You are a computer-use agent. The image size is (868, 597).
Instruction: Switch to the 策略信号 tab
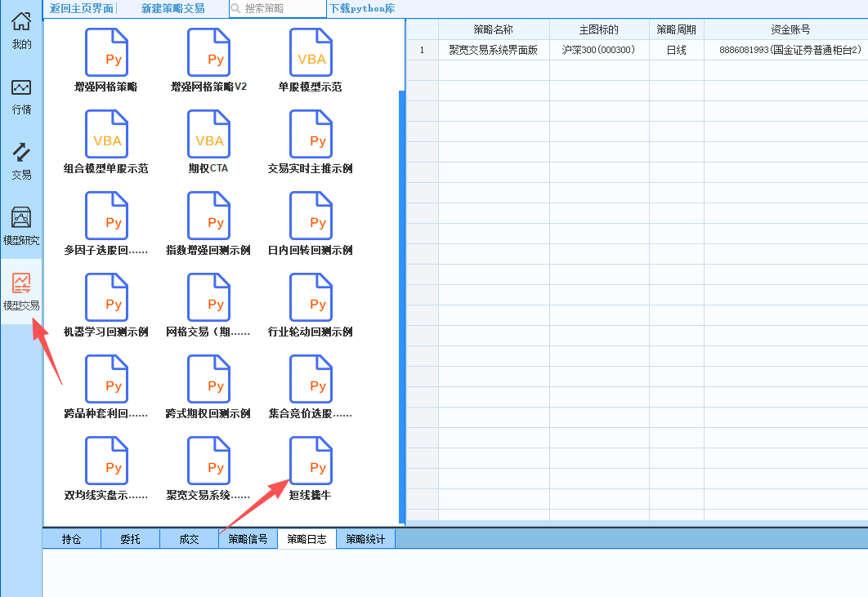coord(248,539)
